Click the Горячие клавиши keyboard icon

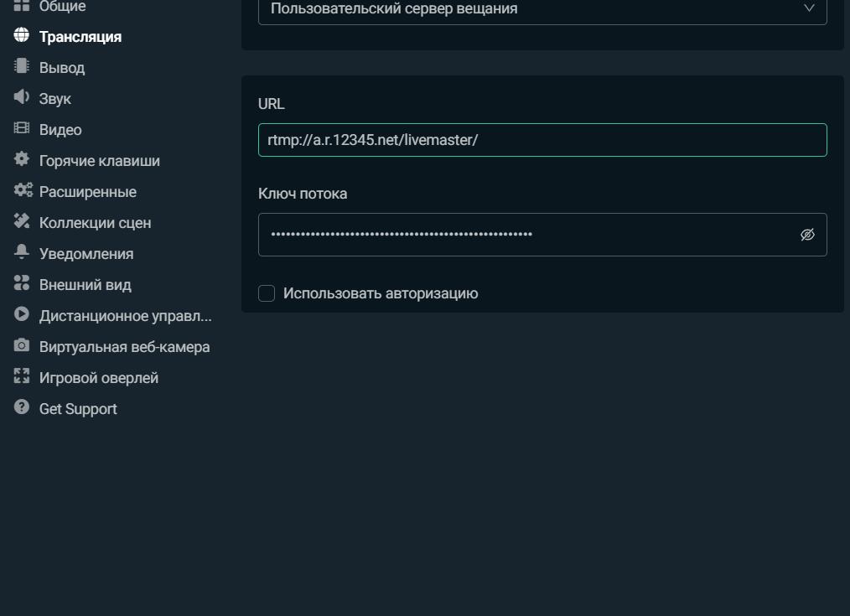point(22,160)
